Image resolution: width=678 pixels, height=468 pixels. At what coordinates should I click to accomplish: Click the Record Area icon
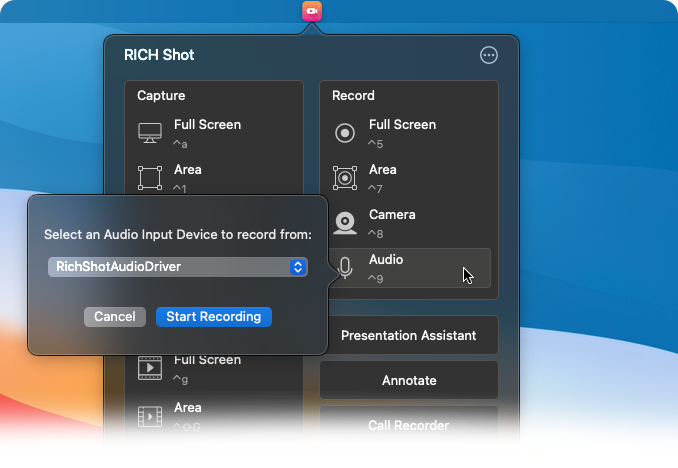(345, 178)
